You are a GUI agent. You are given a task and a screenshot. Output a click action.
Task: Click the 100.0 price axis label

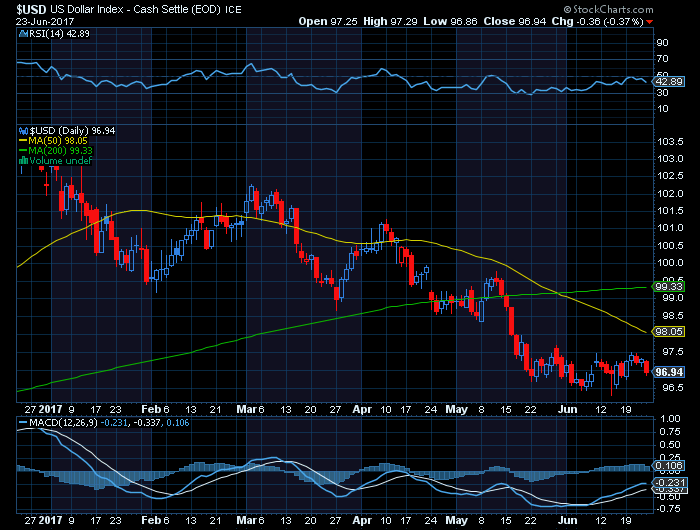pyautogui.click(x=670, y=263)
